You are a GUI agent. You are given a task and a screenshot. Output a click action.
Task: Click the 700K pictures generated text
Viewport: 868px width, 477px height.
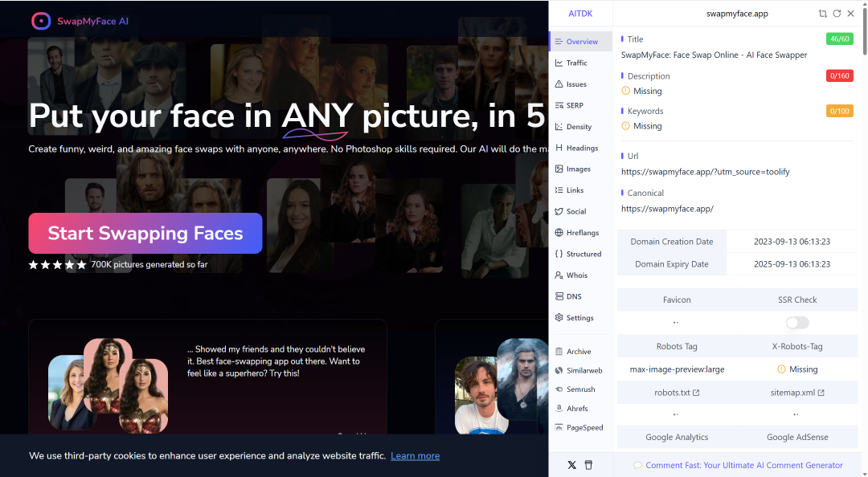pos(149,264)
